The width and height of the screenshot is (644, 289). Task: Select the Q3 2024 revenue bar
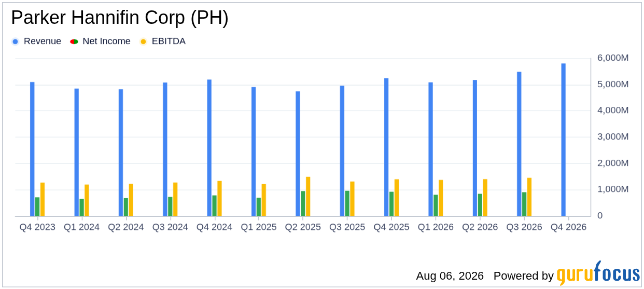click(x=165, y=149)
